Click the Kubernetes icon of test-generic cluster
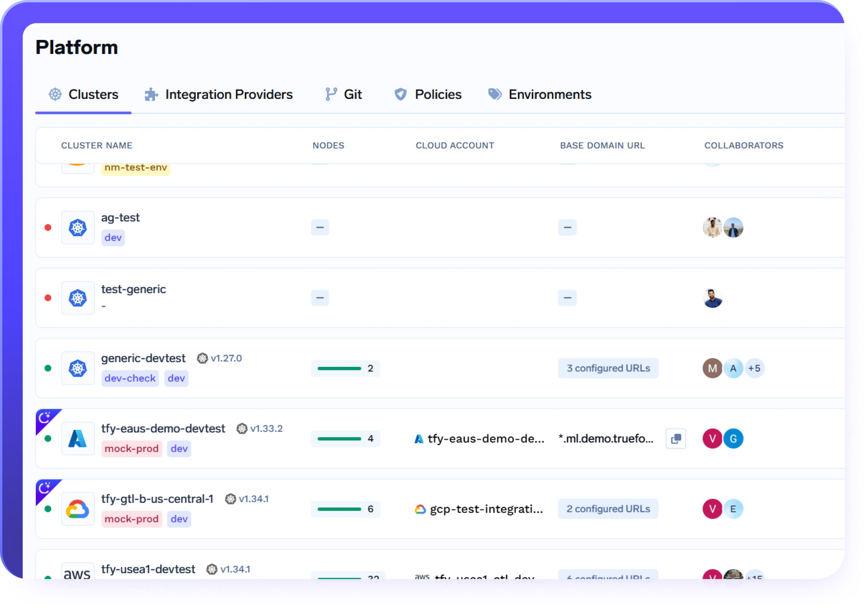Screen dimensions: 868x608 pyautogui.click(x=78, y=298)
